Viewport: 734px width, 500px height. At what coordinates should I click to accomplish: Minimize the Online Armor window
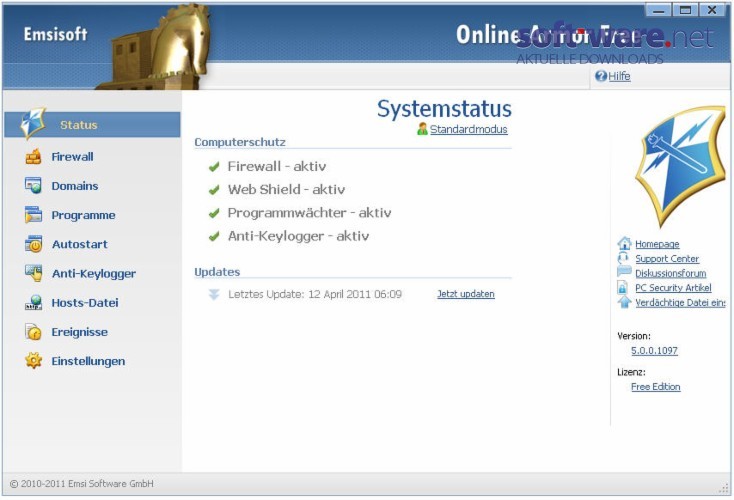point(659,9)
